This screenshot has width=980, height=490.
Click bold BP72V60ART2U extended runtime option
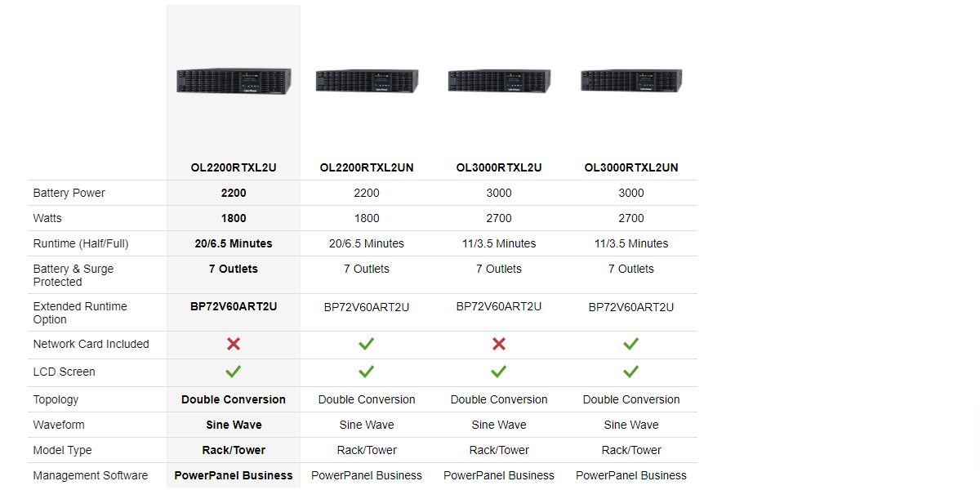[x=234, y=306]
